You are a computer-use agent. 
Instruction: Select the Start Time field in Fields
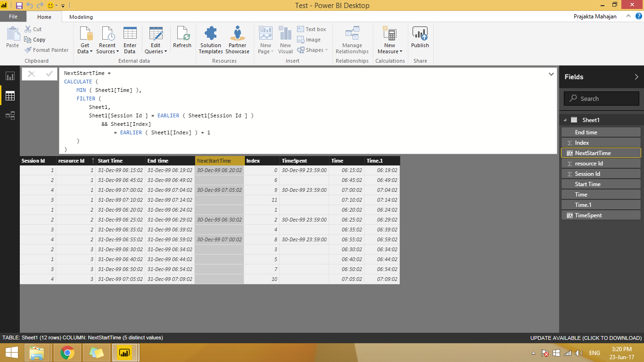(x=601, y=184)
